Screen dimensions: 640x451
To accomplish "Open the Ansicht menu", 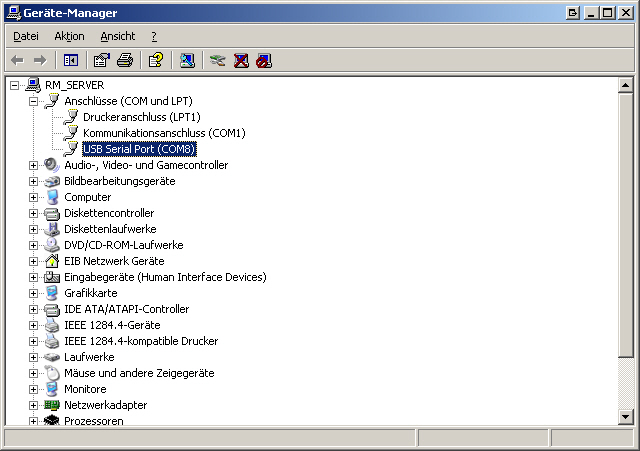I will [x=117, y=36].
